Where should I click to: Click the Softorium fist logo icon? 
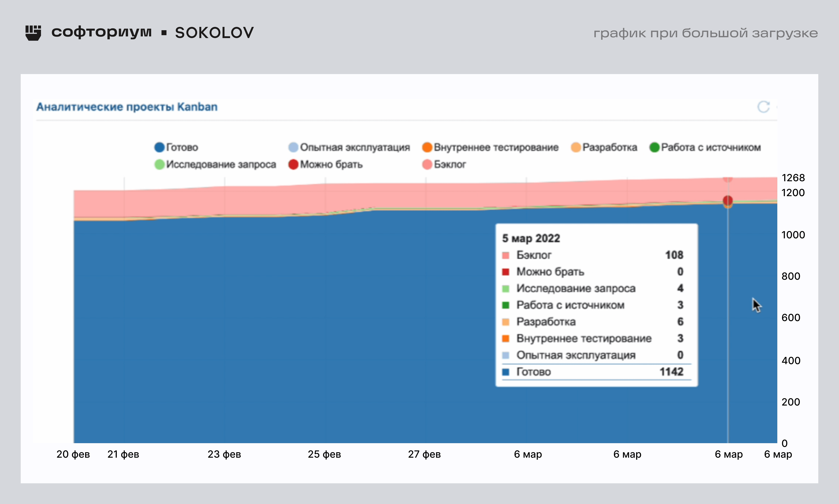[33, 33]
